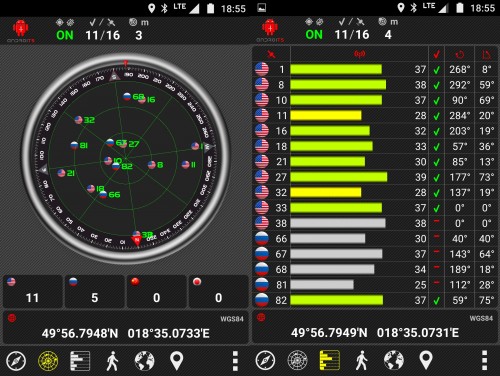The height and width of the screenshot is (376, 500).
Task: Click the red Android app logo on left
Action: [21, 29]
